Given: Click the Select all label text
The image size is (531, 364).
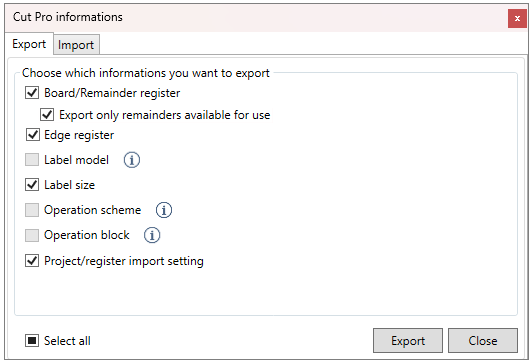Looking at the screenshot, I should point(67,341).
